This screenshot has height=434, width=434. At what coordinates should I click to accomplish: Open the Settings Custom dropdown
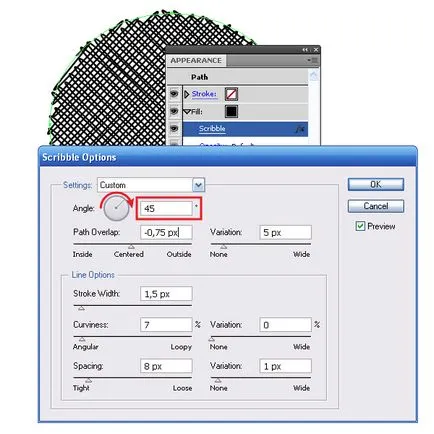(x=198, y=185)
